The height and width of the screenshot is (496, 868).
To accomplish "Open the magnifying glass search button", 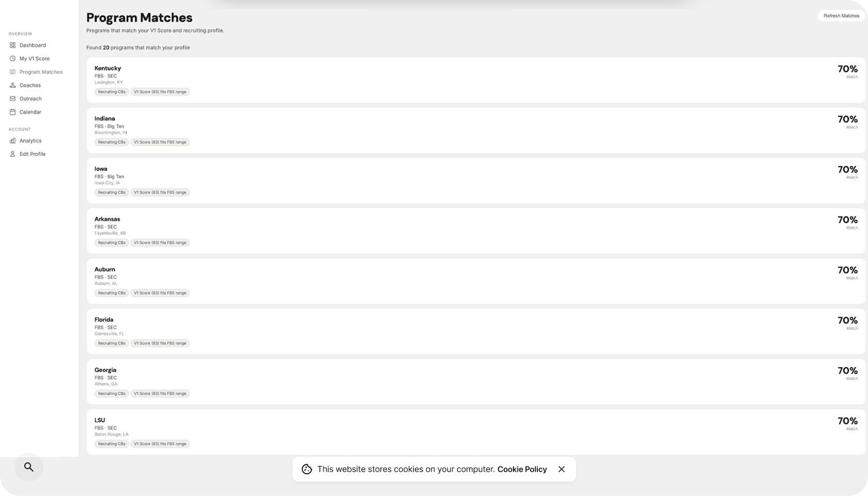I will pos(29,467).
